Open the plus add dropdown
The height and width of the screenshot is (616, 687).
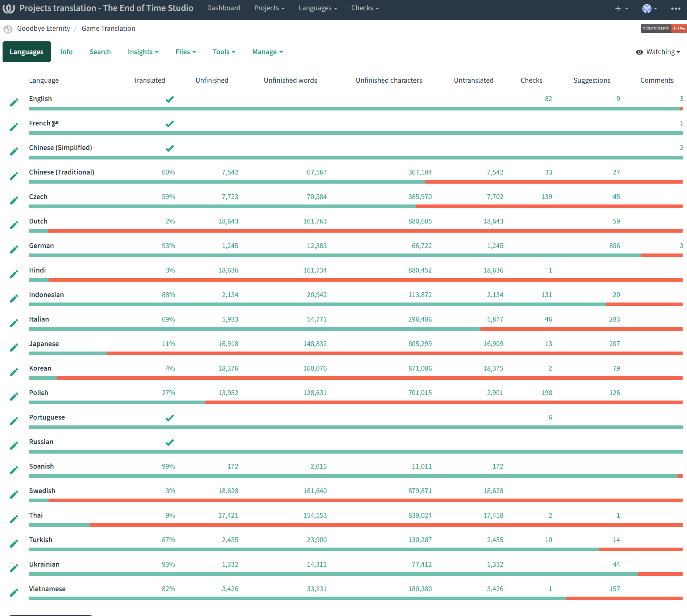(621, 8)
